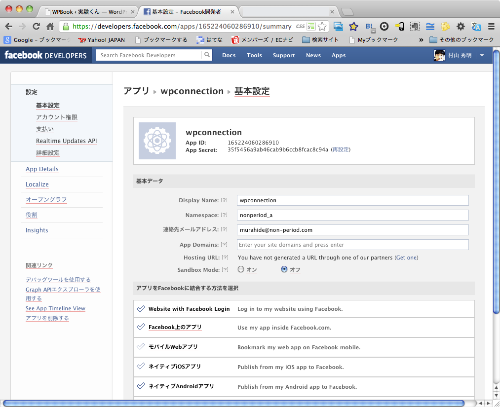Open App Details in sidebar
This screenshot has width=500, height=407.
point(42,169)
